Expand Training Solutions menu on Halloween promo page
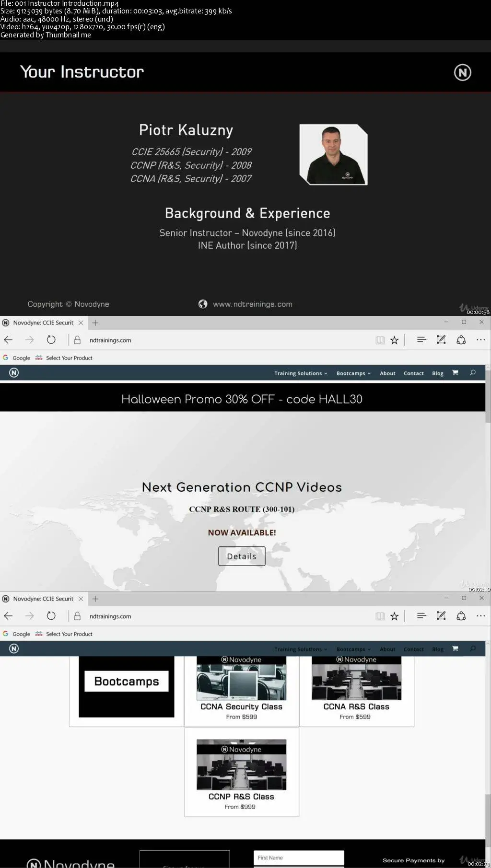 tap(301, 373)
